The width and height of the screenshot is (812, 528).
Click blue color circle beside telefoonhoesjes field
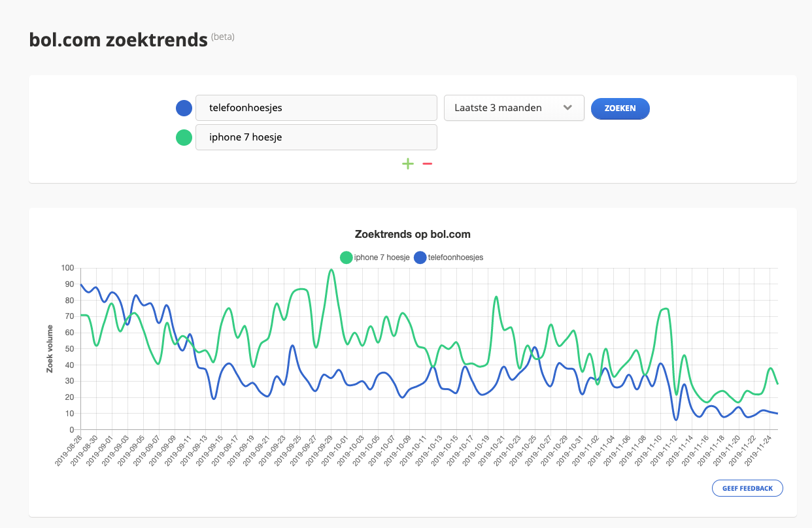pos(184,108)
